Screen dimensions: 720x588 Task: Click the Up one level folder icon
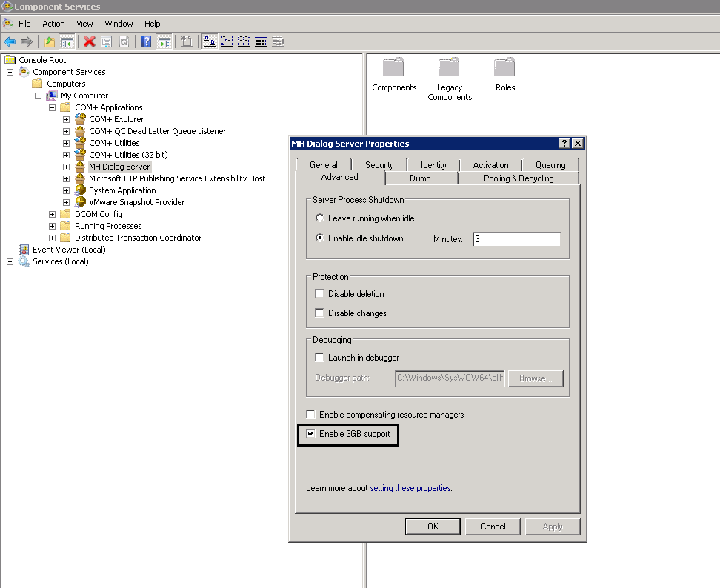tap(50, 41)
